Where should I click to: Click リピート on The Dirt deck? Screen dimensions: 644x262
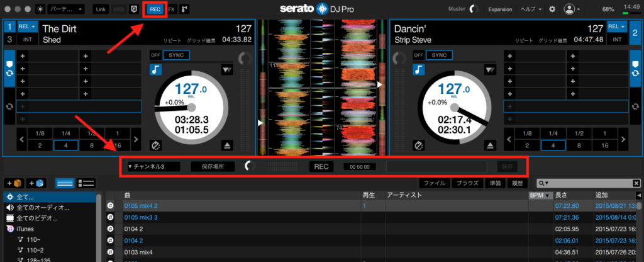click(172, 40)
